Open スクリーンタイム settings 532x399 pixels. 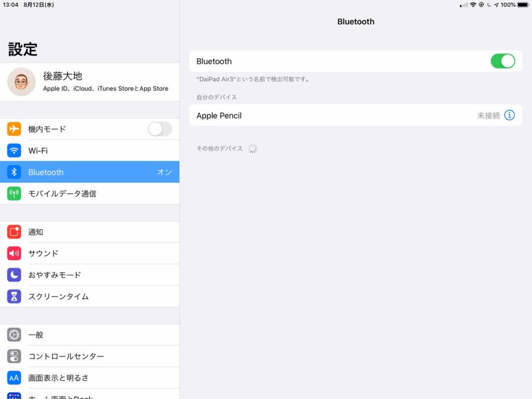tap(89, 297)
